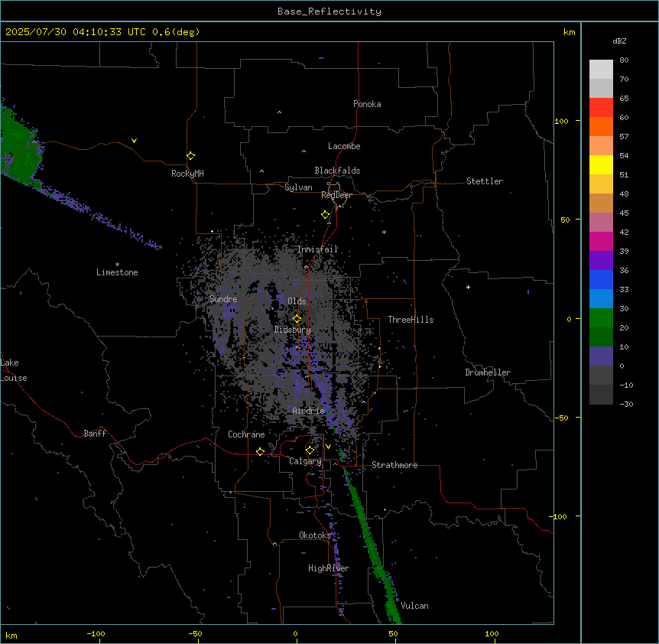Click the Drumheller city label

tap(488, 372)
